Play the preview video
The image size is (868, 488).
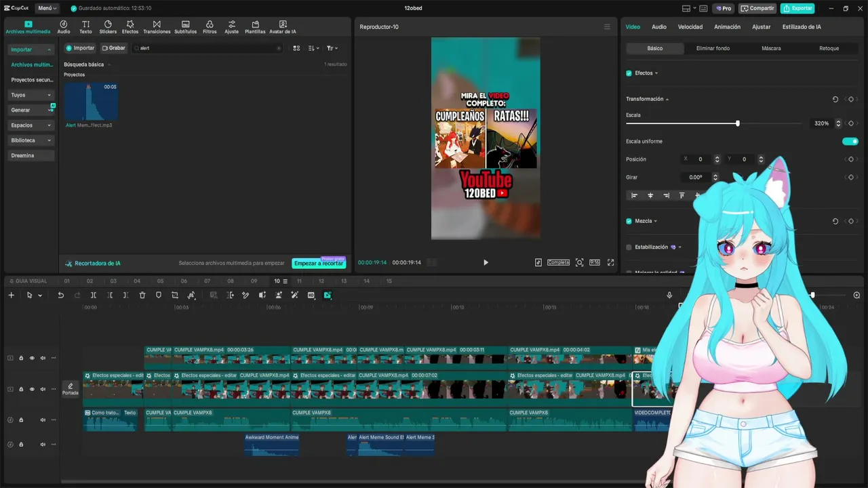[486, 262]
